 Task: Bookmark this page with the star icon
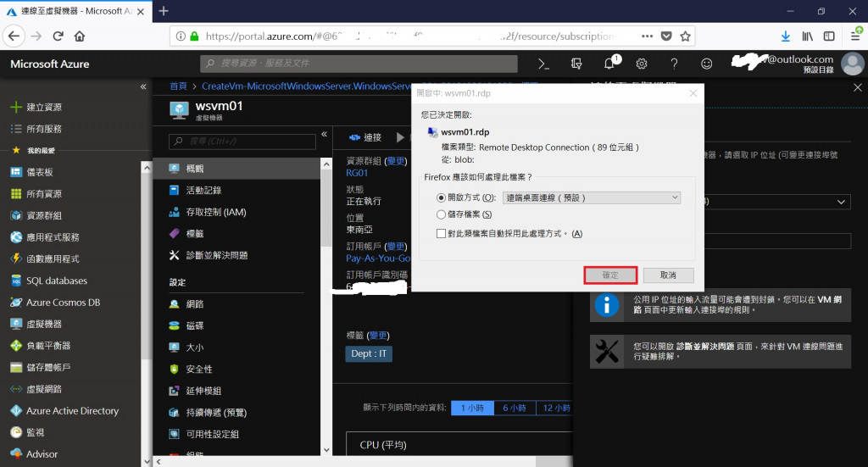(685, 36)
